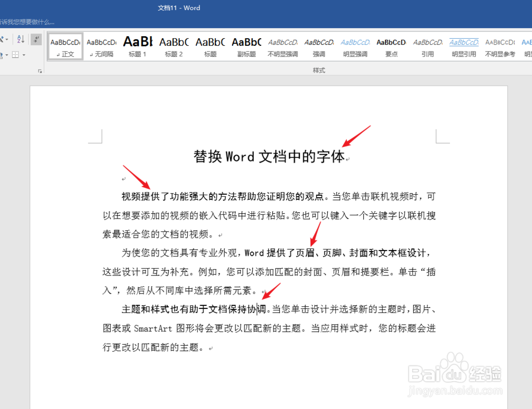Expand the Borders dropdown arrow
The width and height of the screenshot is (532, 409).
[x=24, y=55]
